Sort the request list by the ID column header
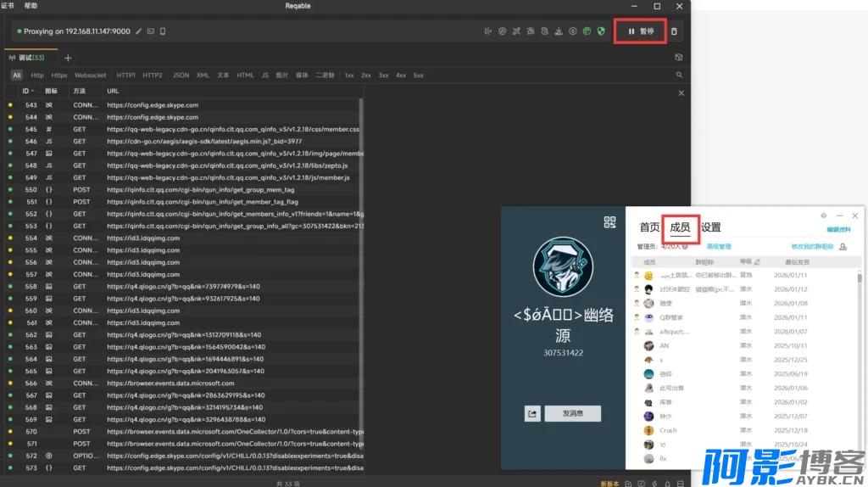The image size is (868, 487). (26, 90)
